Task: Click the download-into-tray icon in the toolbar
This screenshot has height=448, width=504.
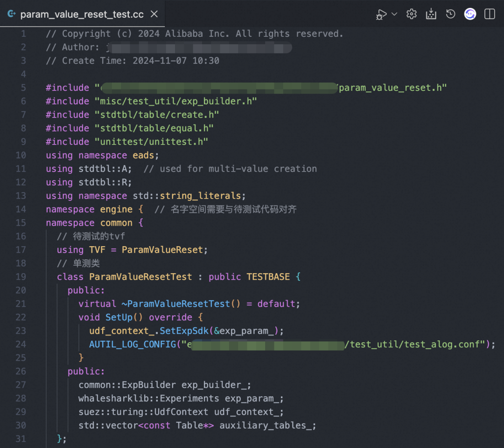Action: coord(431,14)
